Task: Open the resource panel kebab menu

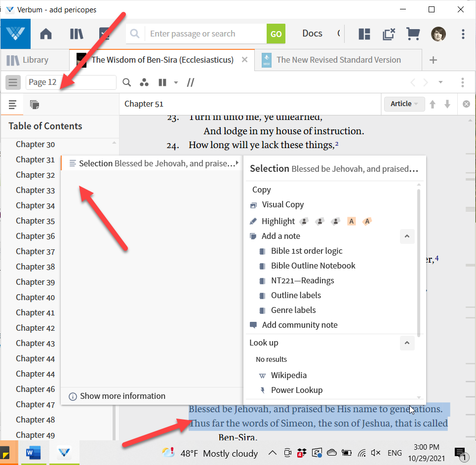Action: coord(462,82)
